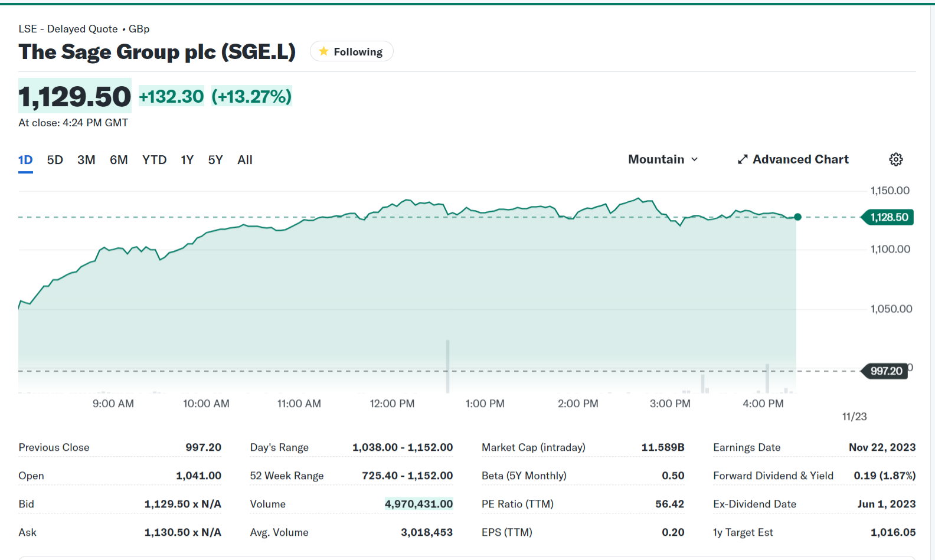Click the green endpoint dot on the chart line
The image size is (935, 560).
click(797, 217)
